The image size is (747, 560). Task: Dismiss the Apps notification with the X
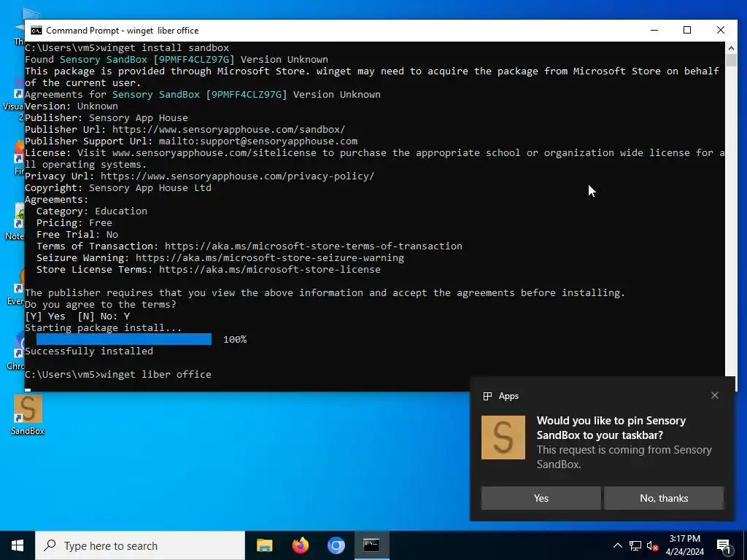click(715, 395)
